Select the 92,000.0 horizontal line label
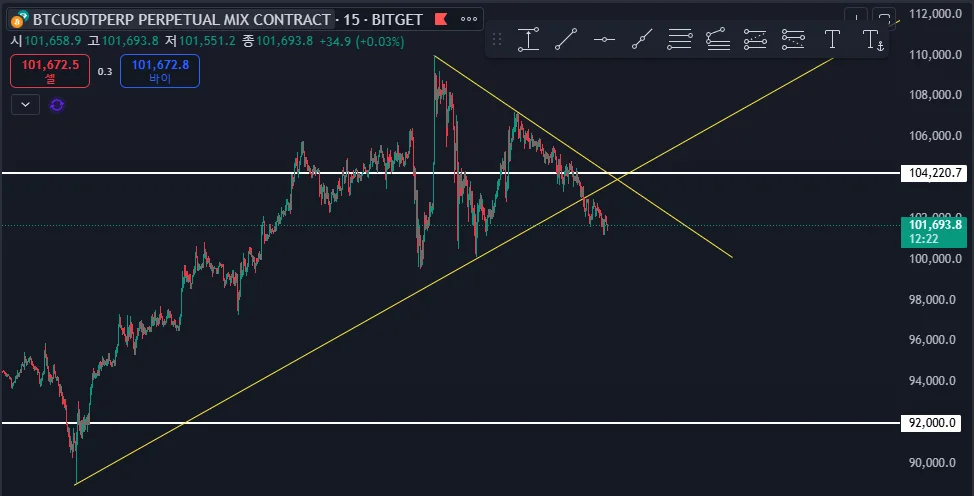Viewport: 974px width, 496px height. [x=932, y=423]
